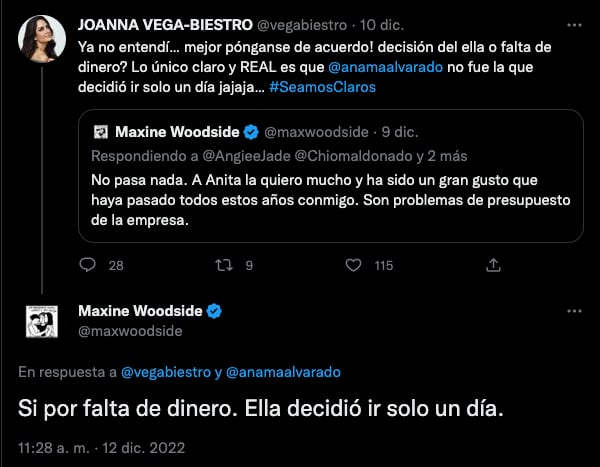Open the more options menu on Maxine's reply

(x=573, y=312)
